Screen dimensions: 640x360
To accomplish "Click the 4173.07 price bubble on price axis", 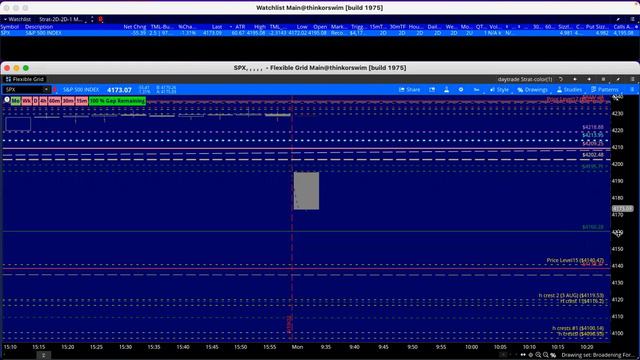I will coord(622,209).
